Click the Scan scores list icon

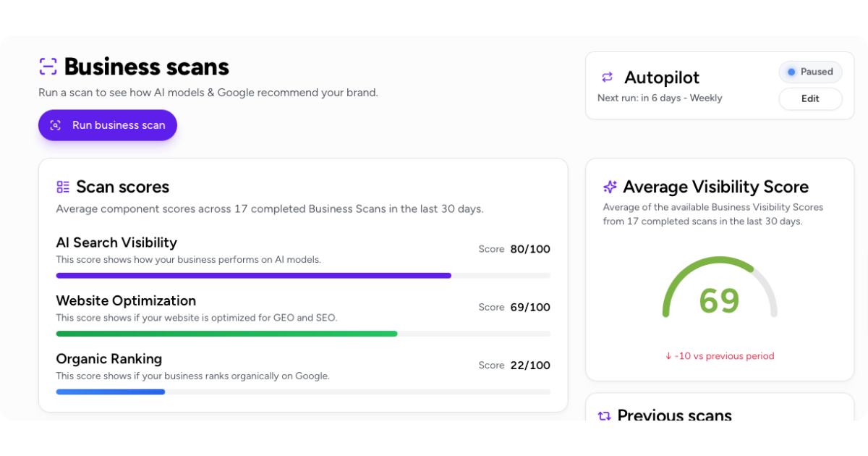pos(63,187)
